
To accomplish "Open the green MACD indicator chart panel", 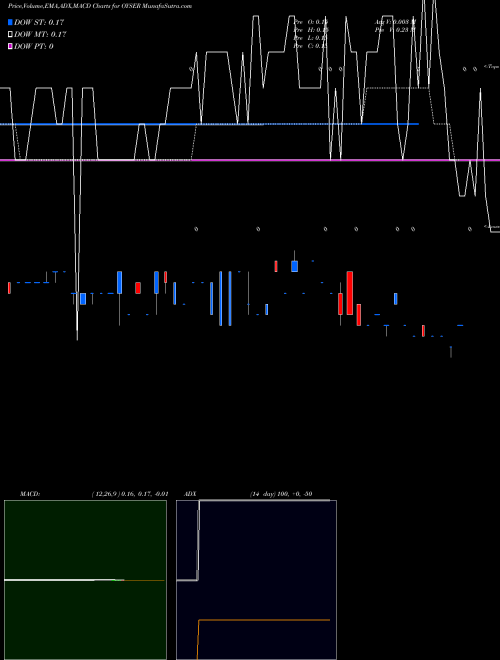I will click(85, 580).
